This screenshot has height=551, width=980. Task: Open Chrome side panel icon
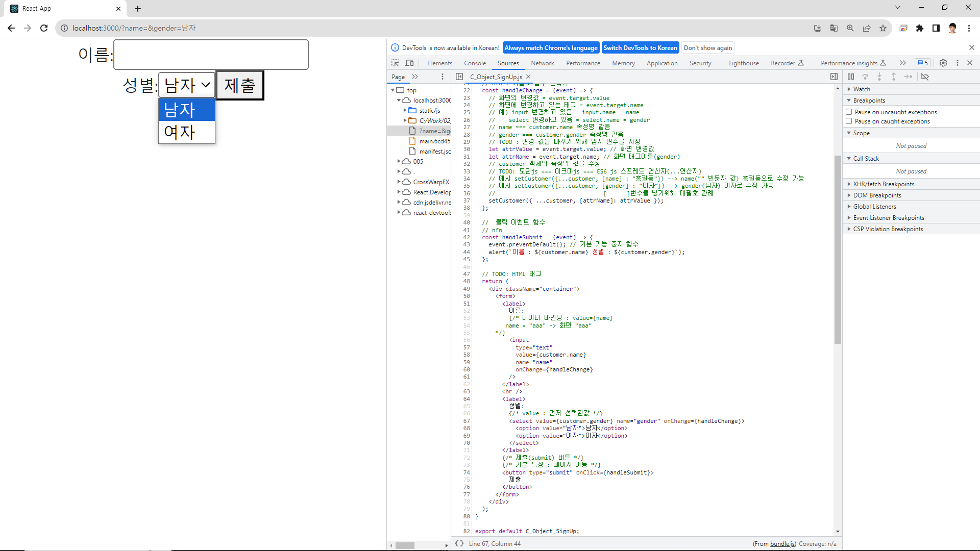coord(936,28)
